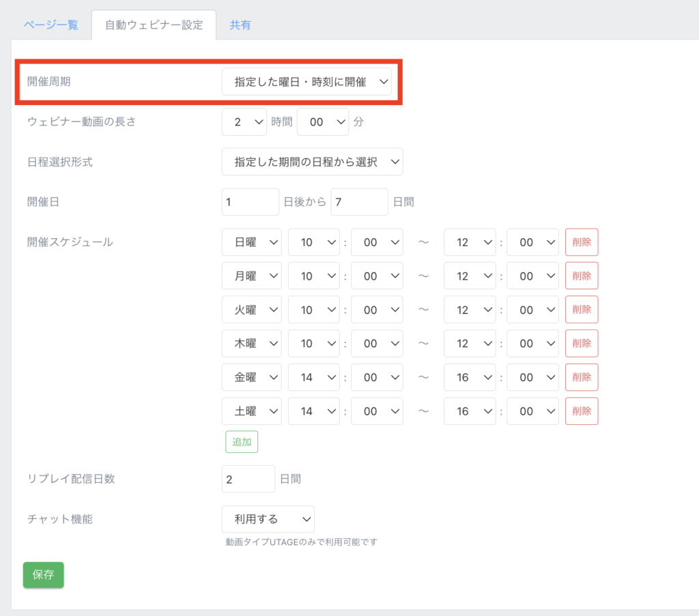
Task: Open the 月曜 weekday dropdown
Action: coord(251,276)
